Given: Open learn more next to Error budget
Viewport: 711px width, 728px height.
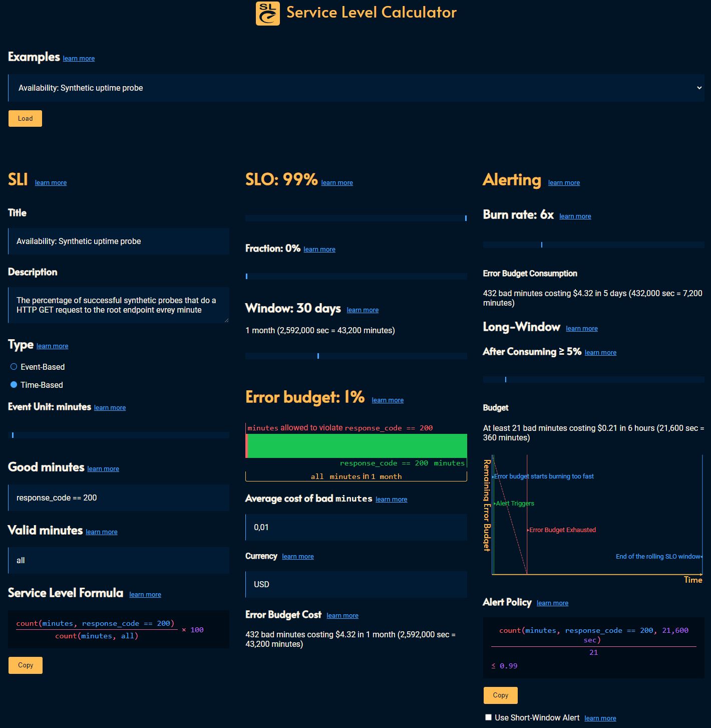Looking at the screenshot, I should [387, 400].
